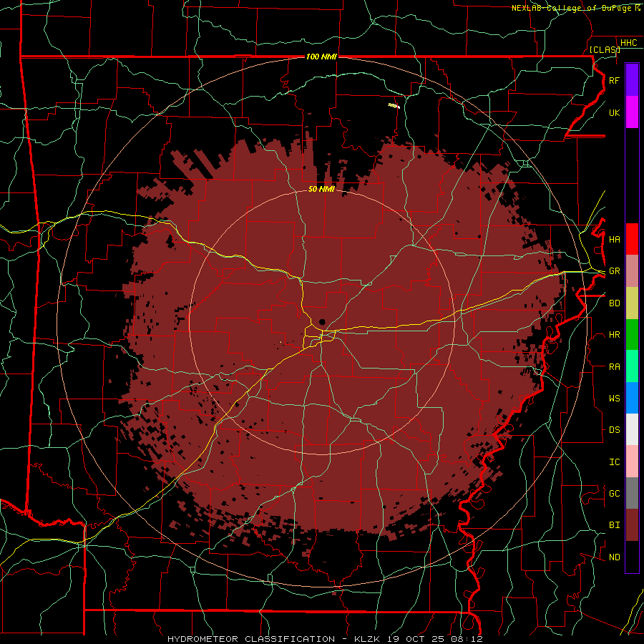Click the HHC product label
644x644 pixels.
(628, 42)
